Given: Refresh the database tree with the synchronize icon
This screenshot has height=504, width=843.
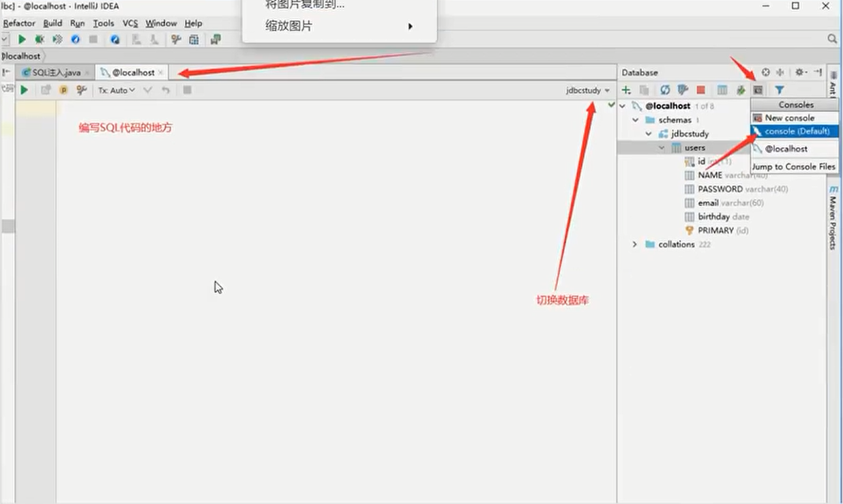Looking at the screenshot, I should point(665,90).
